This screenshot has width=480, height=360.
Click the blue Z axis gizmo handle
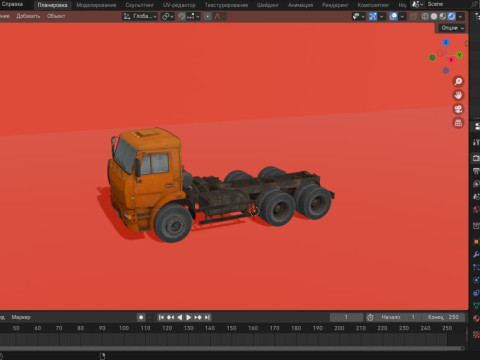[446, 42]
